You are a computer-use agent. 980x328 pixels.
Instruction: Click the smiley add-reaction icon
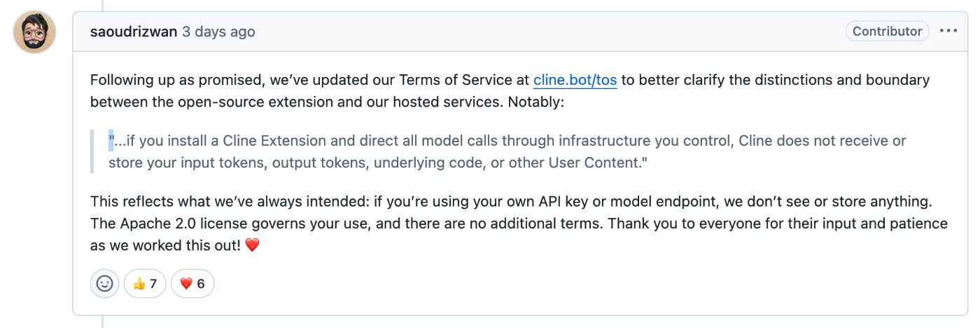coord(104,284)
